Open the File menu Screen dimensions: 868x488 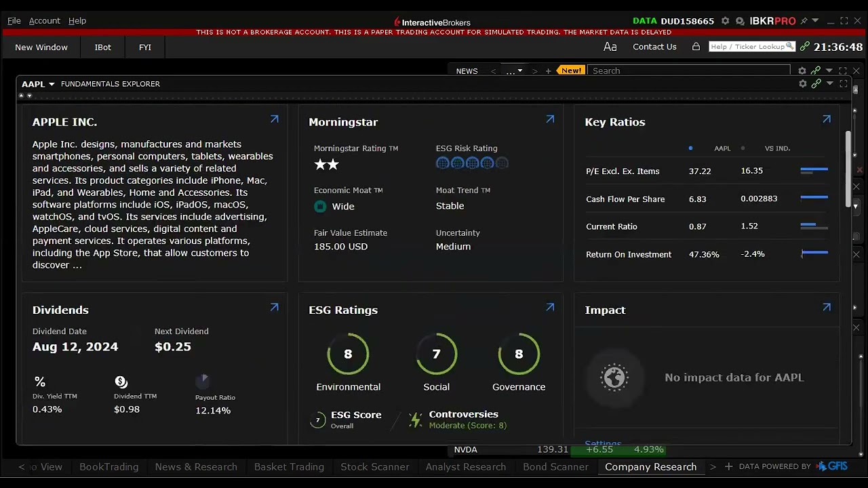(x=14, y=21)
